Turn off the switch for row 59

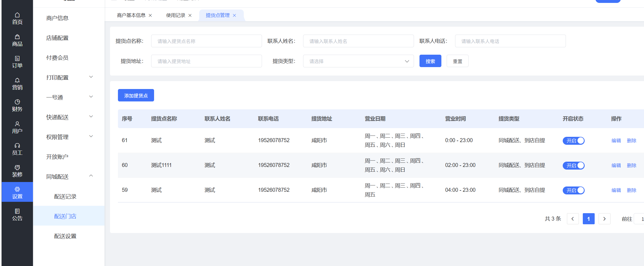pos(573,190)
